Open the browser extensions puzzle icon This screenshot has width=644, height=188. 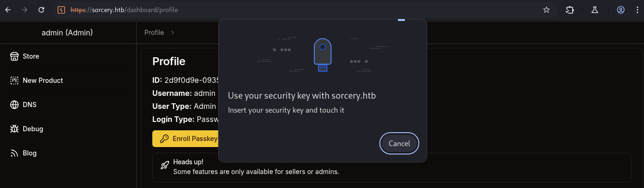[570, 10]
